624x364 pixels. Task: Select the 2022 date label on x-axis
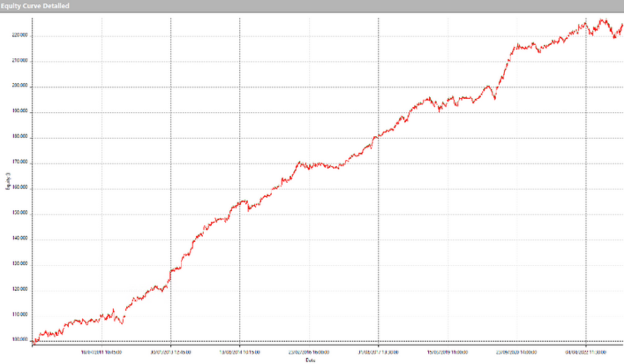point(586,352)
